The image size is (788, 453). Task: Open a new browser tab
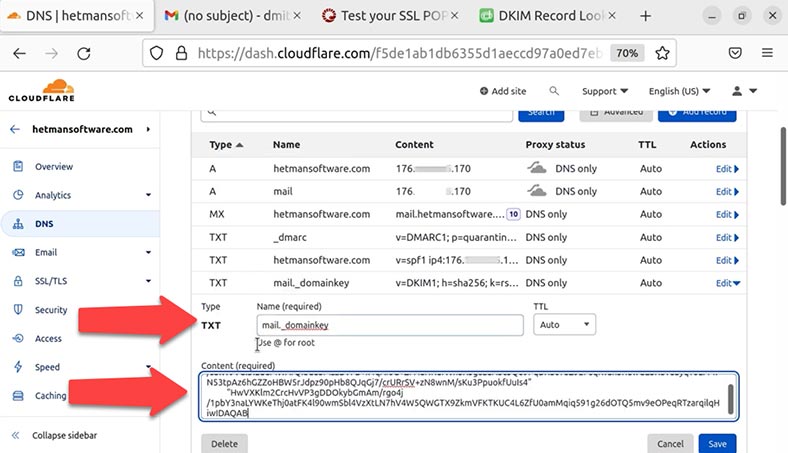(645, 16)
